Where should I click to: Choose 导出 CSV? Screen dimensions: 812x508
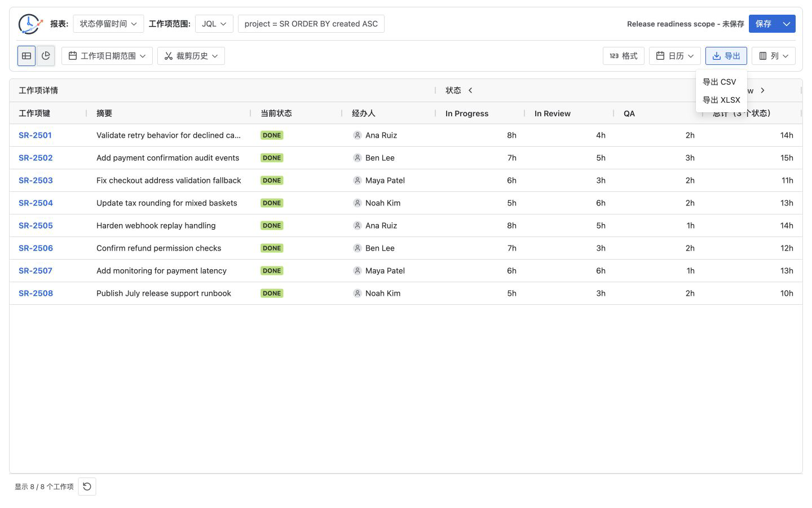pyautogui.click(x=721, y=82)
